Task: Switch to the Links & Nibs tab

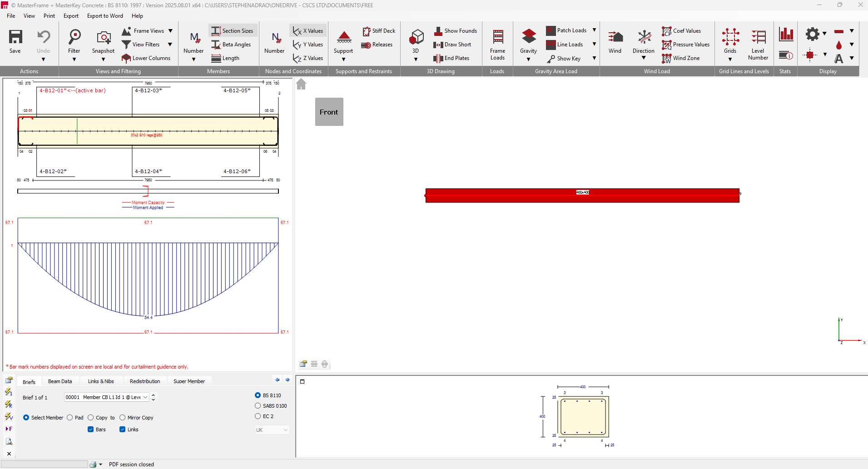Action: (x=101, y=381)
